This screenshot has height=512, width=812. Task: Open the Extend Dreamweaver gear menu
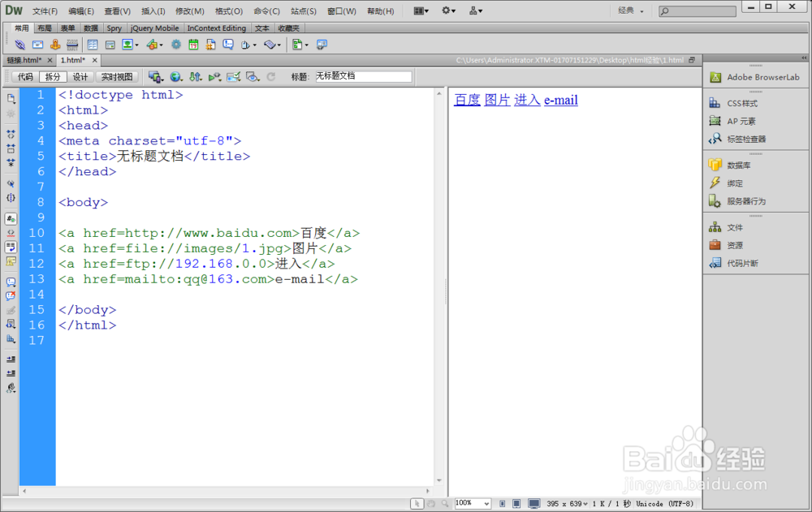coord(448,11)
